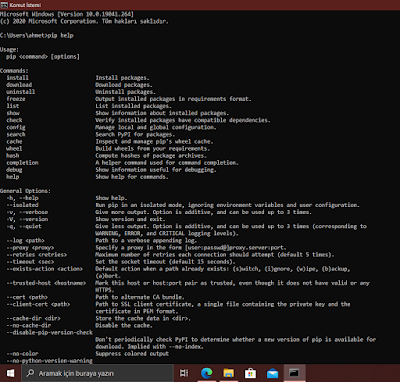Click 'Disable the cache.' description

pos(124,325)
